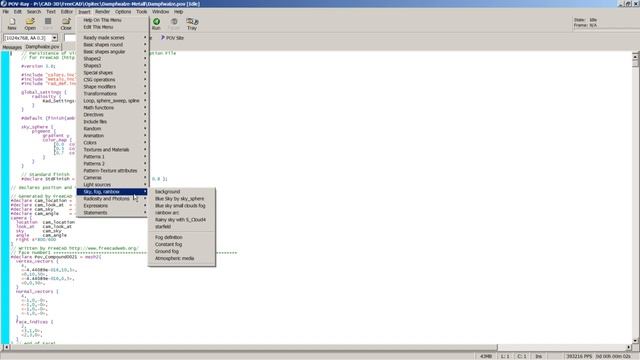The width and height of the screenshot is (640, 360).
Task: Click the empty command line input field
Action: pyautogui.click(x=70, y=38)
